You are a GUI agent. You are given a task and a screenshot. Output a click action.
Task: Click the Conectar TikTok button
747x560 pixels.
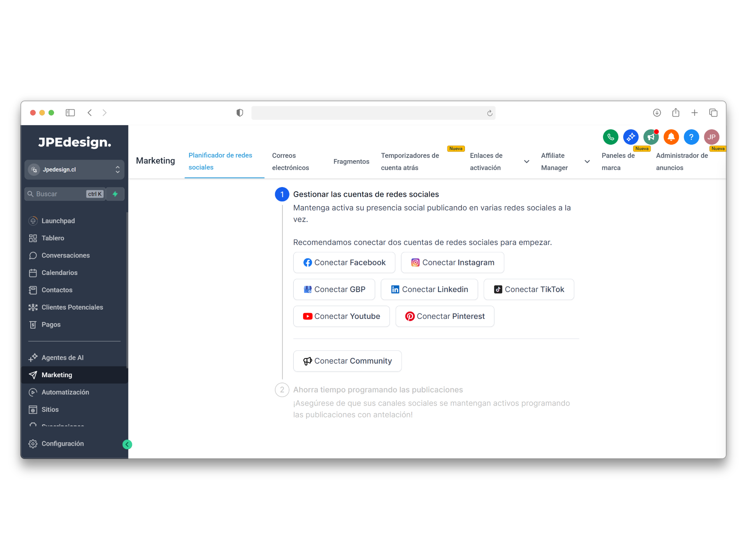click(x=528, y=289)
